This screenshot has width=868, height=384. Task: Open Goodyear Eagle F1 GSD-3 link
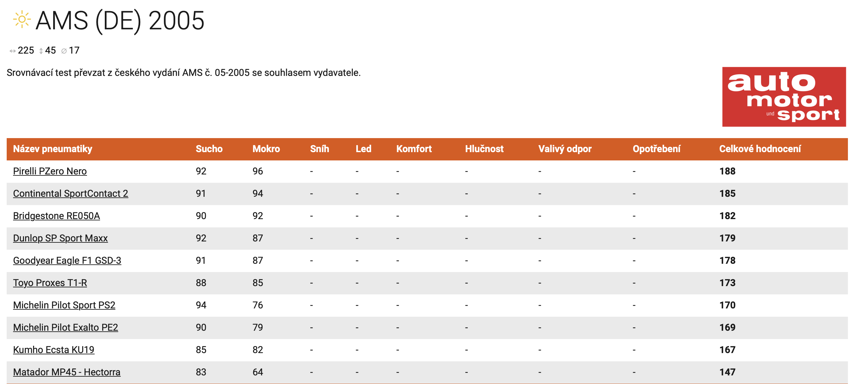point(67,260)
